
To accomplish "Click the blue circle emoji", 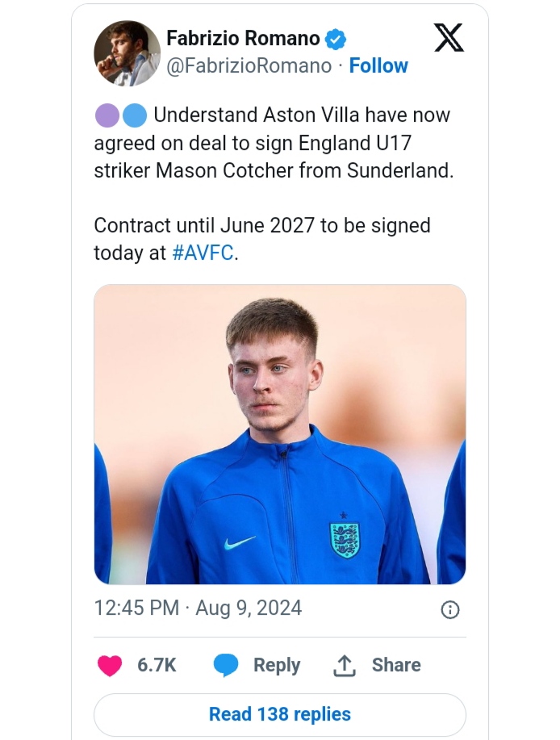I will pyautogui.click(x=134, y=115).
